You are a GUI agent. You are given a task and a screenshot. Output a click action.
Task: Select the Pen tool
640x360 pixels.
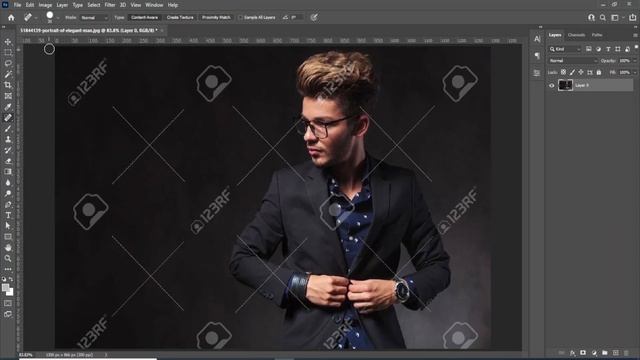pyautogui.click(x=8, y=204)
